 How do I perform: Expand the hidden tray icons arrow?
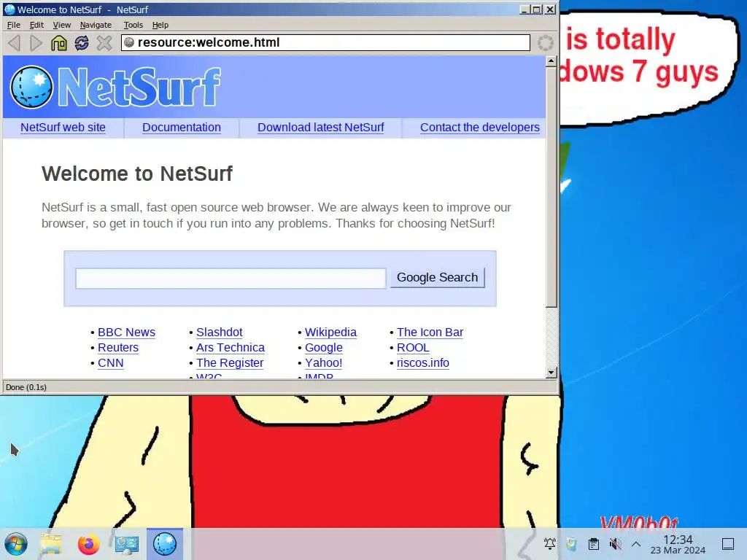tap(636, 543)
